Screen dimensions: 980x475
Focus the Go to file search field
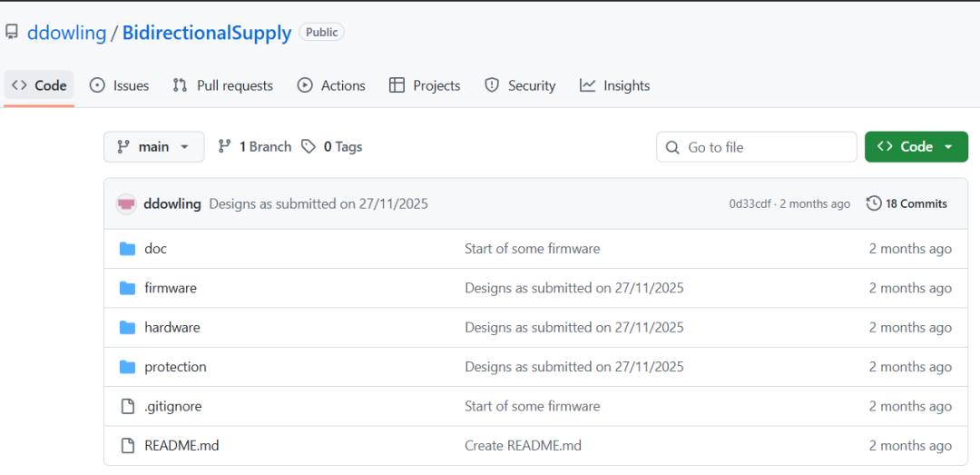pyautogui.click(x=756, y=147)
